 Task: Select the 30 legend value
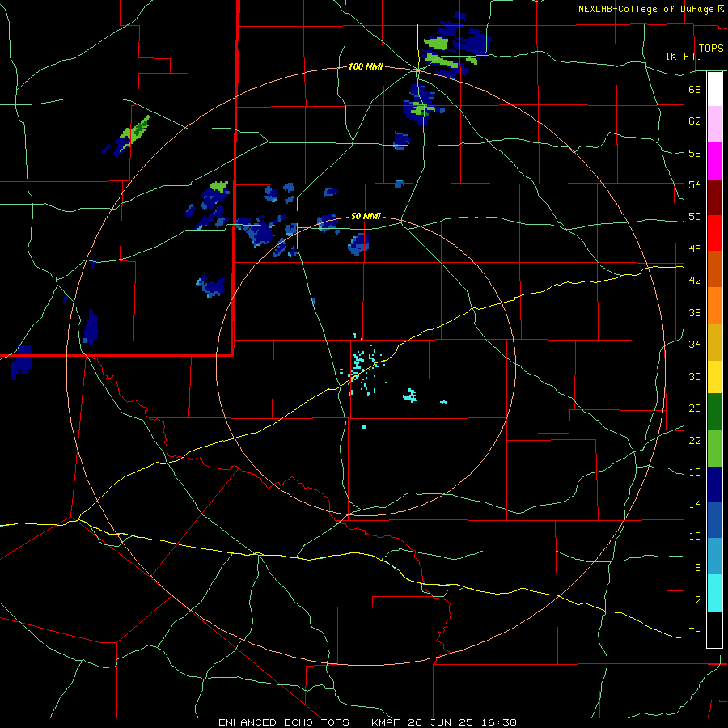tap(695, 376)
